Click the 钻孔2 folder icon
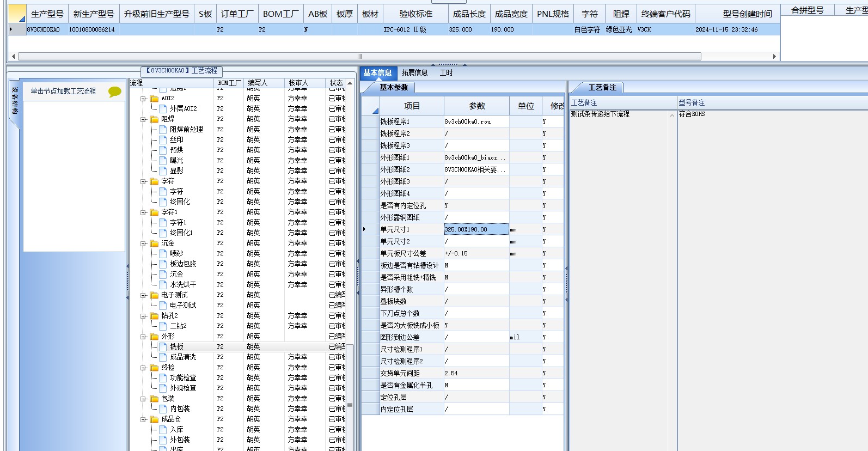 click(x=154, y=316)
